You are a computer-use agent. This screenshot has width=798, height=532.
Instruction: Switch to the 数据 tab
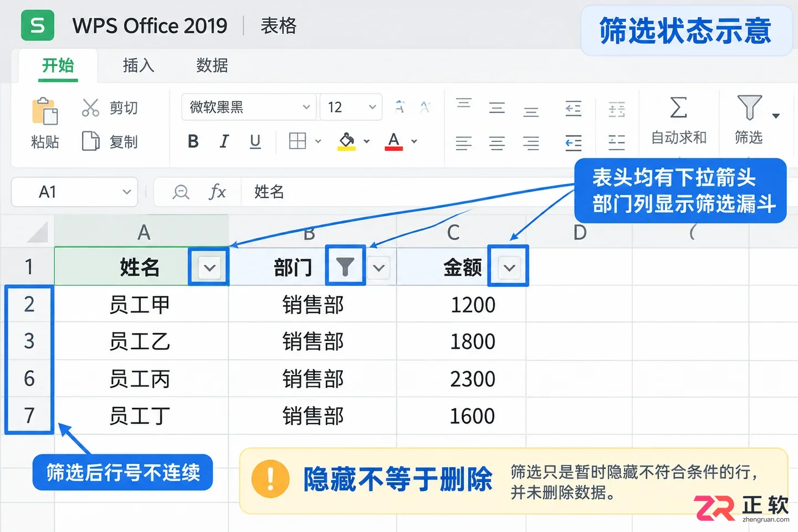[212, 65]
